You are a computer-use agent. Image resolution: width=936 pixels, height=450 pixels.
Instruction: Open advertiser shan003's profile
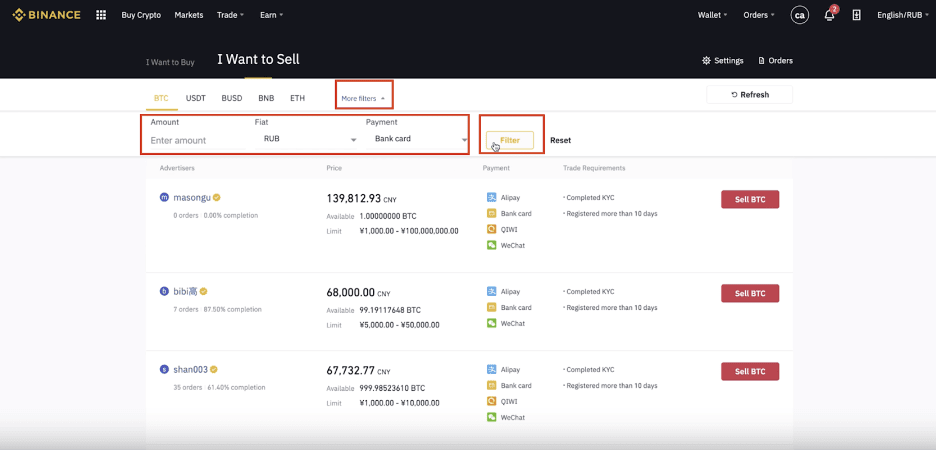190,369
